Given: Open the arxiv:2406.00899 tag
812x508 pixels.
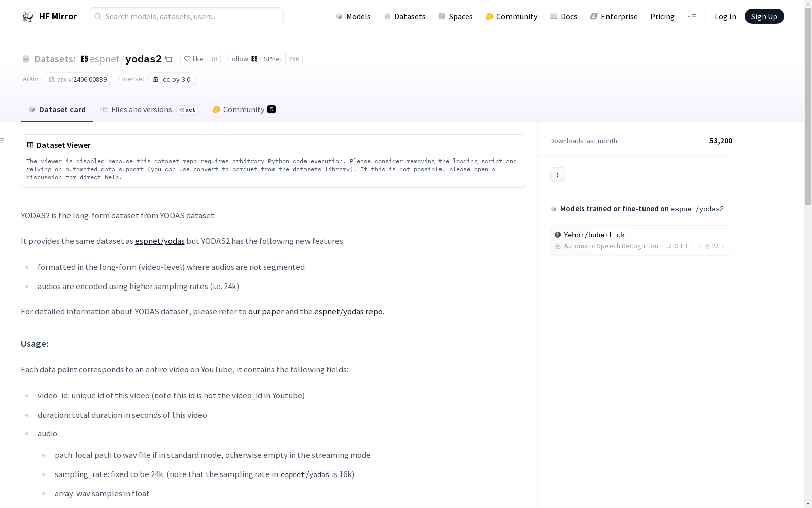Looking at the screenshot, I should pyautogui.click(x=78, y=79).
